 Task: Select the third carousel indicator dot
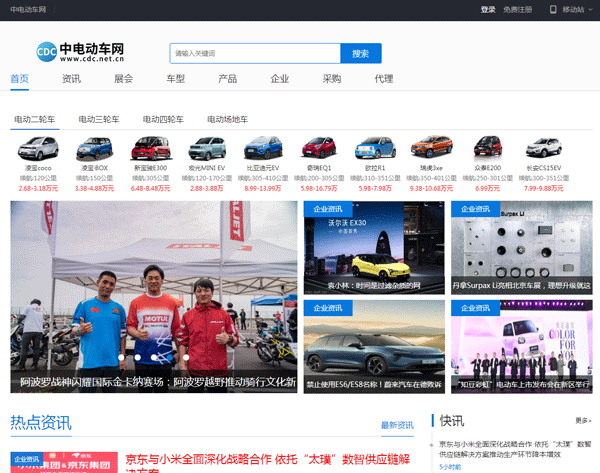tap(154, 357)
